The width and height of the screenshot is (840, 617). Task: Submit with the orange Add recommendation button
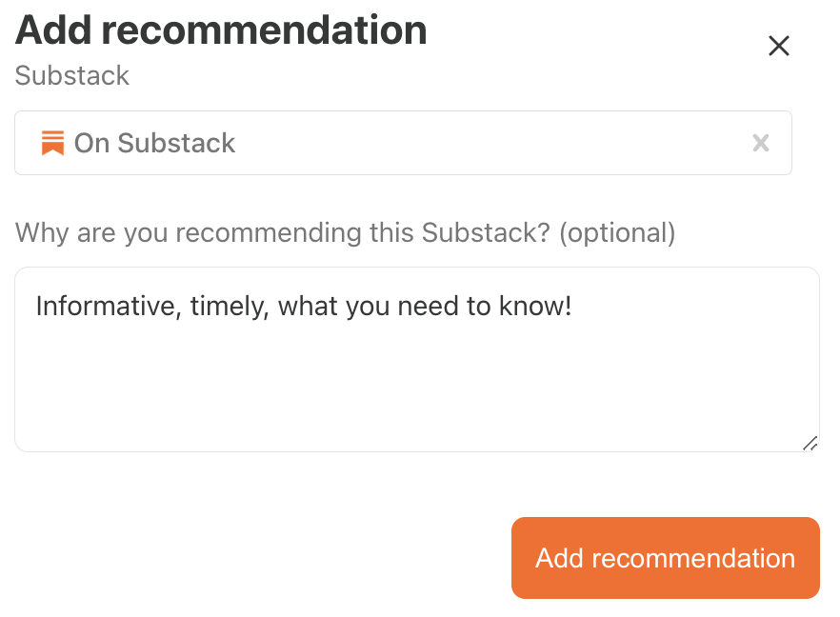[666, 558]
